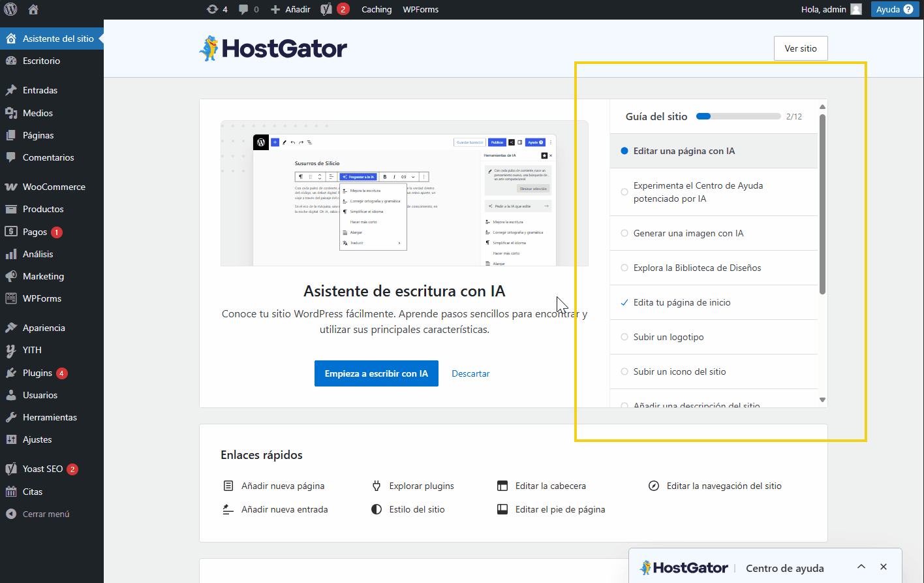This screenshot has width=924, height=583.
Task: Click the Ayuda help button
Action: 895,9
